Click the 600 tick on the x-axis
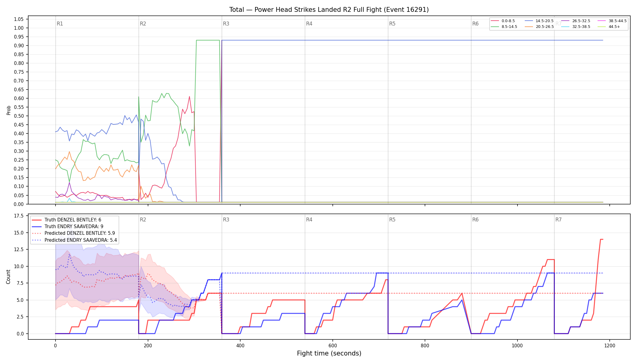 point(332,345)
